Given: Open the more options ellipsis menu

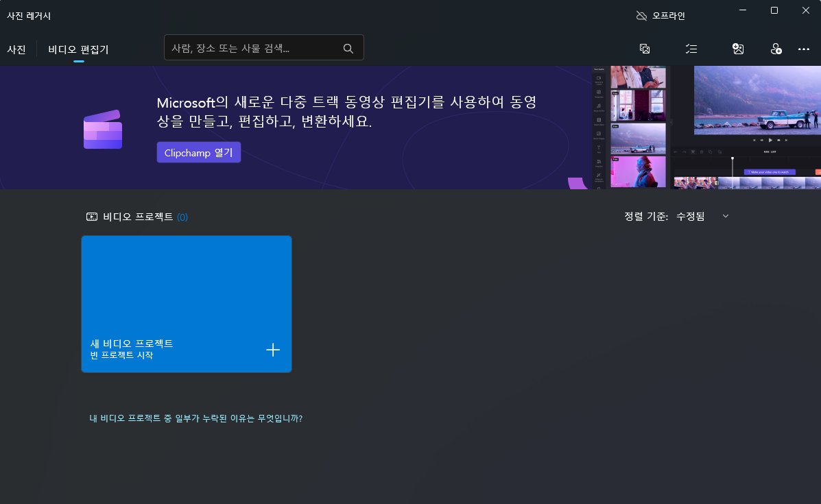Looking at the screenshot, I should (x=804, y=49).
